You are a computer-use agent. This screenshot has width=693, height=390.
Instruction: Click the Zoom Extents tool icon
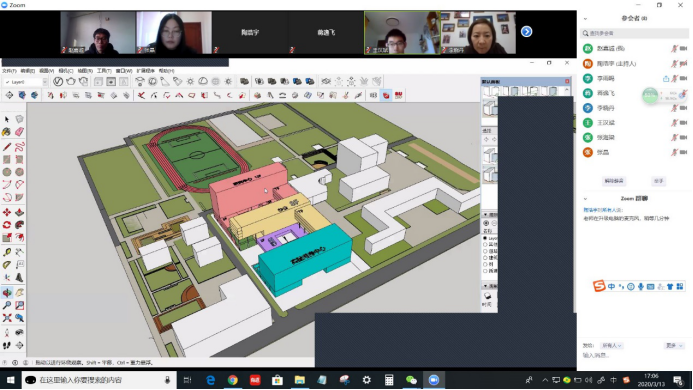[7, 318]
